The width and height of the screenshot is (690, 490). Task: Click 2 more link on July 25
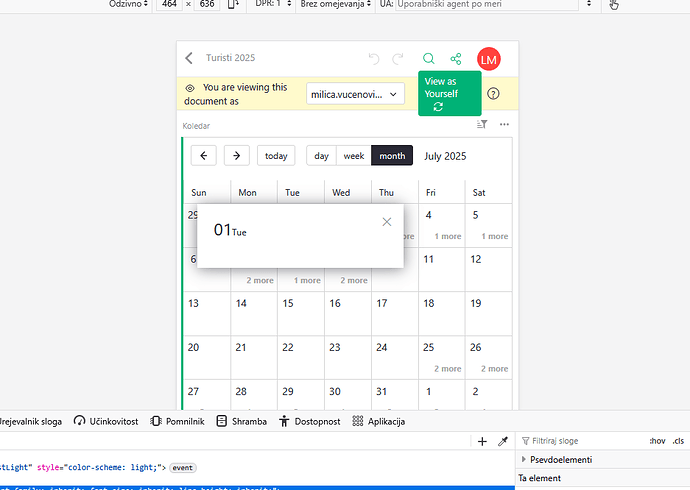(x=448, y=369)
